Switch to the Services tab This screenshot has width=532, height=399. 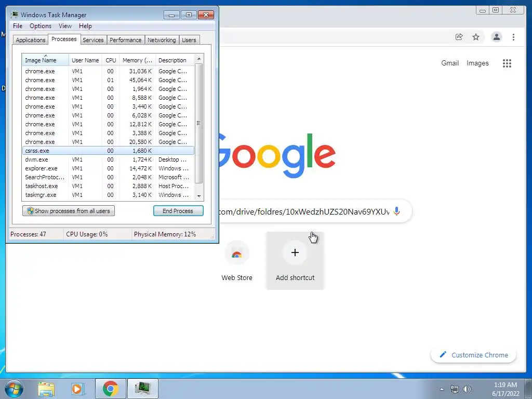(x=93, y=40)
